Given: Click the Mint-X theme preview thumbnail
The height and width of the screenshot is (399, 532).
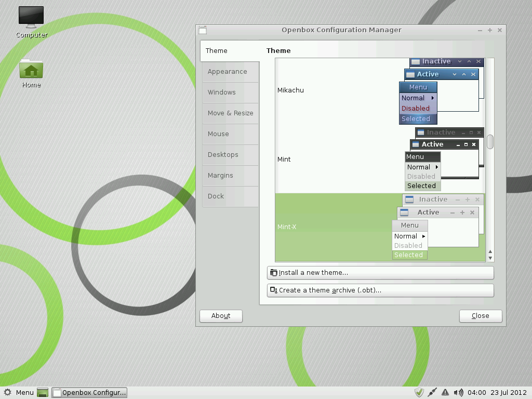Looking at the screenshot, I should pyautogui.click(x=438, y=227).
